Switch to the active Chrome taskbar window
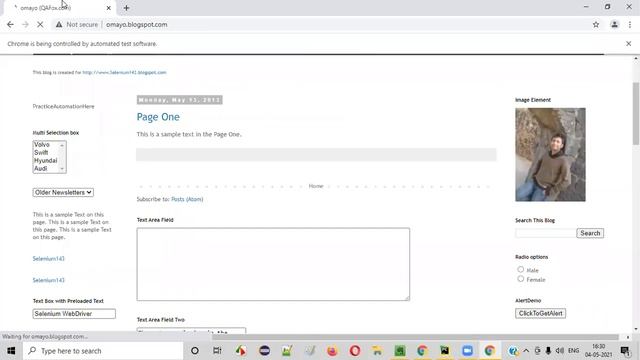The image size is (640, 360). (x=489, y=351)
